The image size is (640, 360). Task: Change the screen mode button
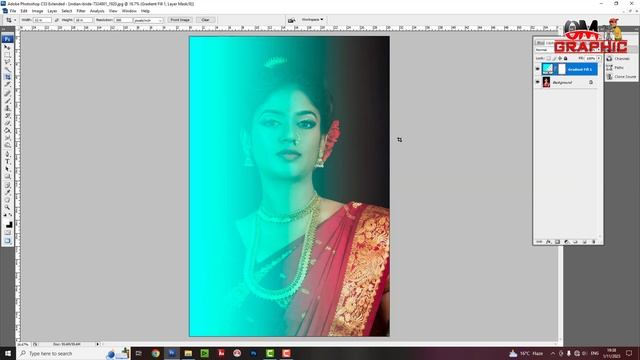click(x=7, y=241)
